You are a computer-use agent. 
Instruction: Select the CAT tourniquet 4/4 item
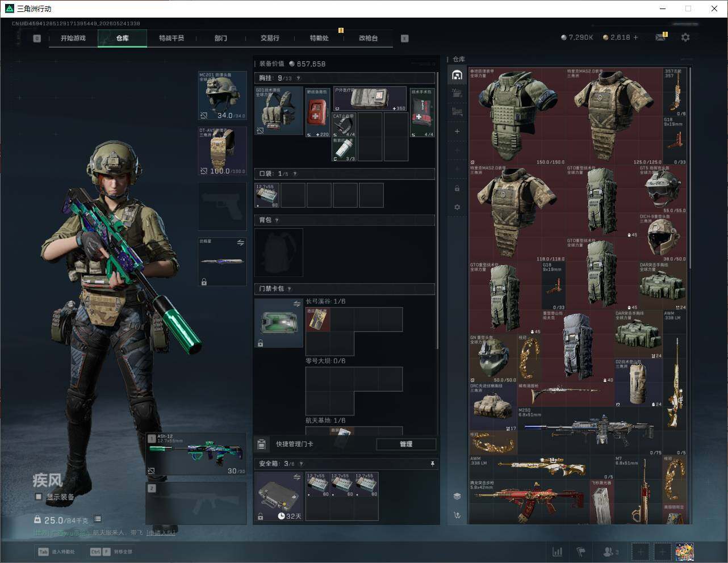click(344, 125)
